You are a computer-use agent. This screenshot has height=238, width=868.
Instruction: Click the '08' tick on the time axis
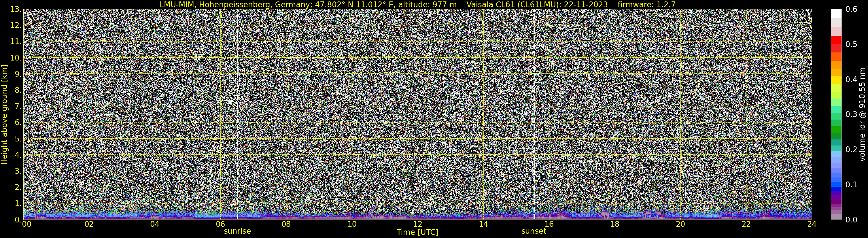pyautogui.click(x=286, y=224)
